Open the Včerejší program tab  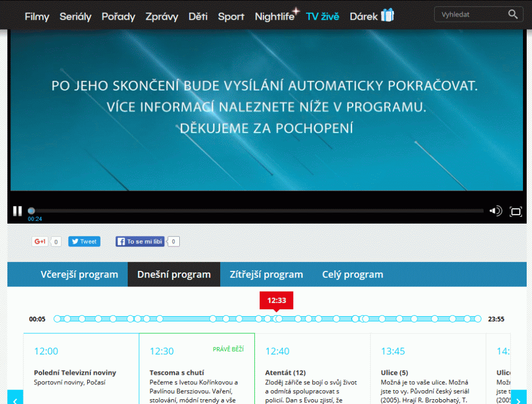[x=80, y=274]
